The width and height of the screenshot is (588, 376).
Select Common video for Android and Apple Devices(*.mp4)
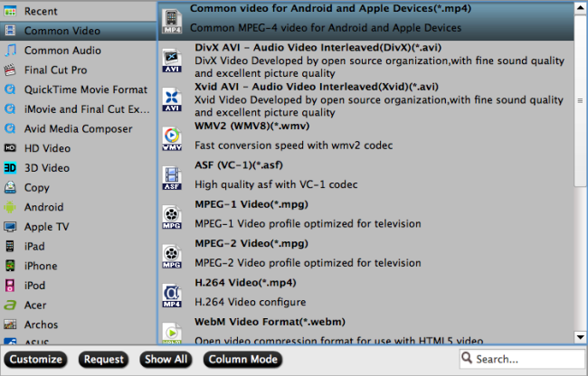pyautogui.click(x=365, y=22)
